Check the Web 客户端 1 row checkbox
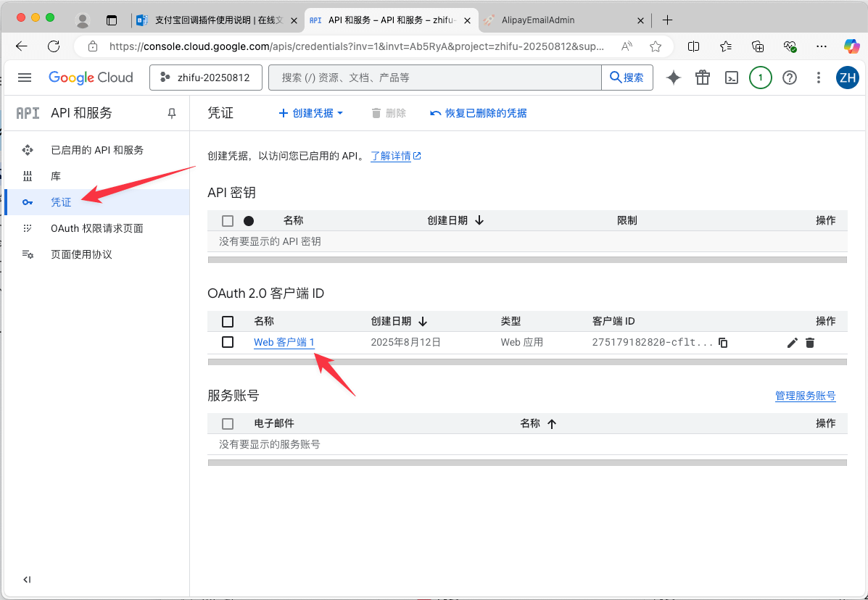 coord(228,342)
